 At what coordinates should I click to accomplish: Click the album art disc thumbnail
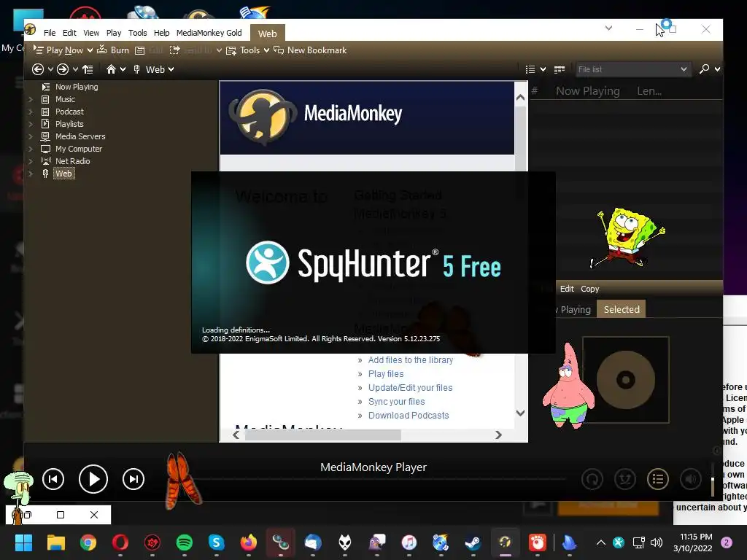625,379
